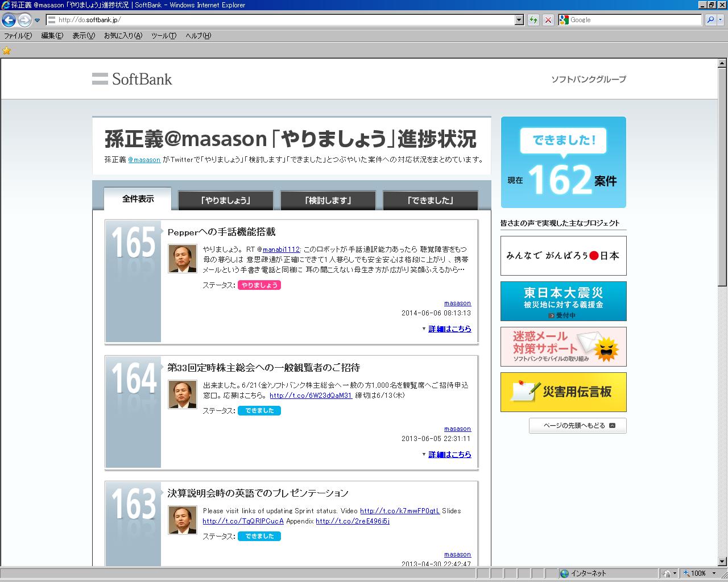728x582 pixels.
Task: Open みんなで がんばろう日本 banner
Action: [564, 256]
